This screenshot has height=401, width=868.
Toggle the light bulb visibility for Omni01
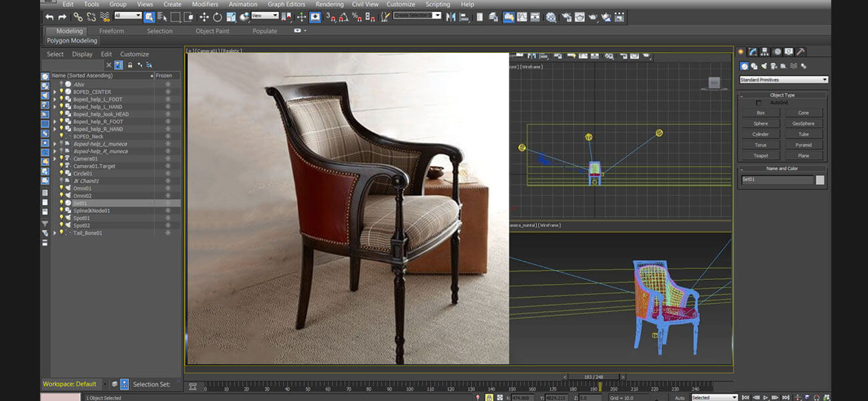[x=61, y=188]
